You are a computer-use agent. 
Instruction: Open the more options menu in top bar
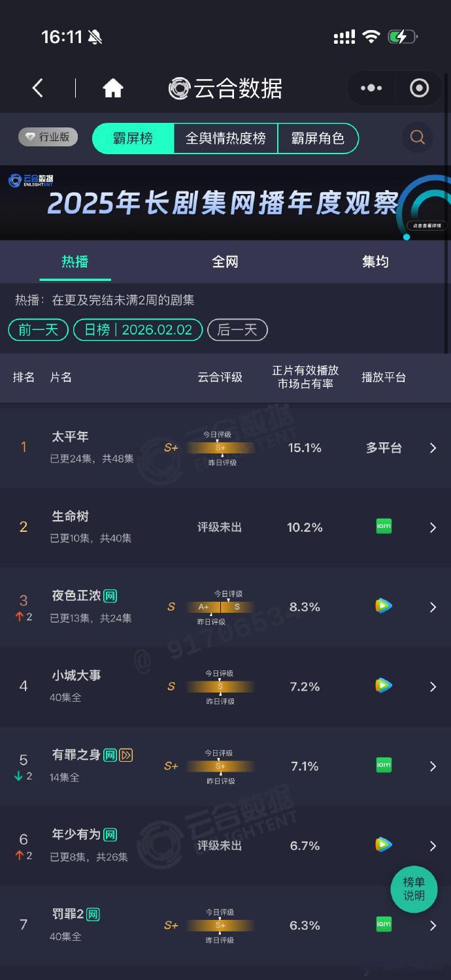(371, 88)
